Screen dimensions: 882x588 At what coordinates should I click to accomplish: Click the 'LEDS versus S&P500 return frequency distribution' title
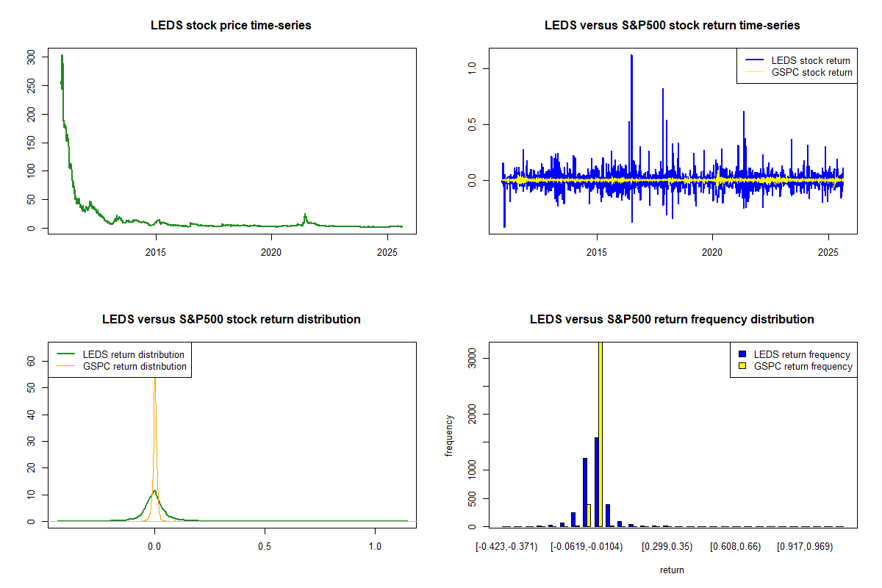point(672,320)
